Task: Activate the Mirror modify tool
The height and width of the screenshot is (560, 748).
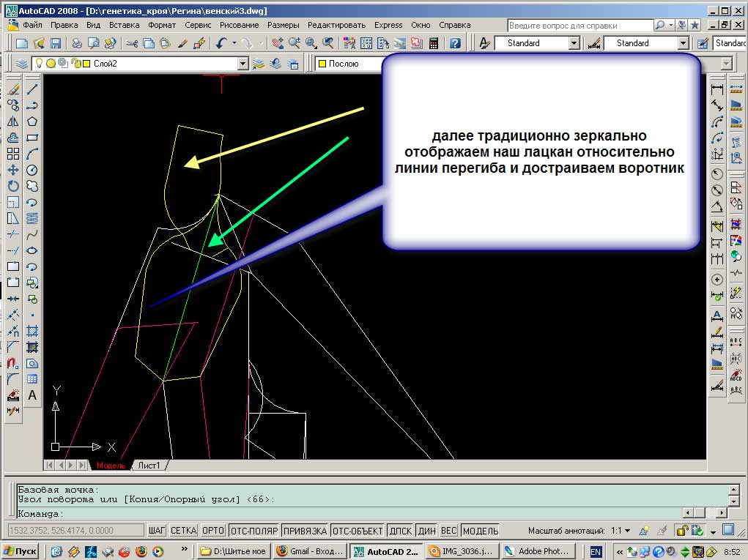Action: tap(13, 122)
